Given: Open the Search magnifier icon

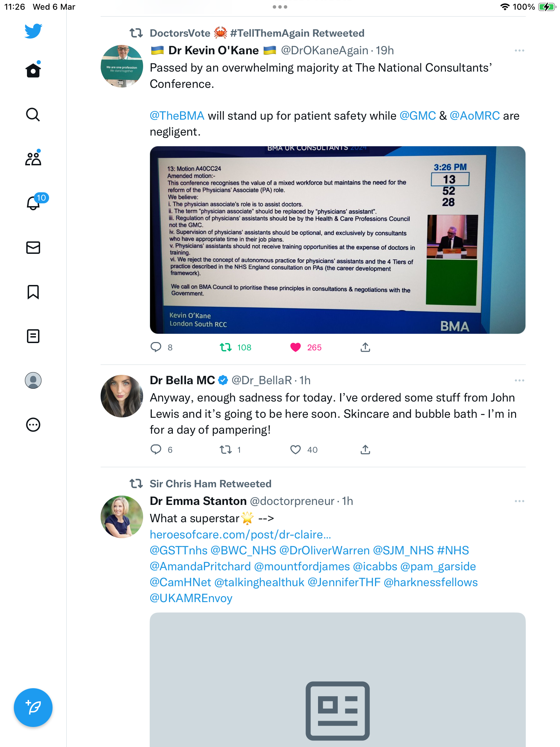Looking at the screenshot, I should tap(33, 114).
